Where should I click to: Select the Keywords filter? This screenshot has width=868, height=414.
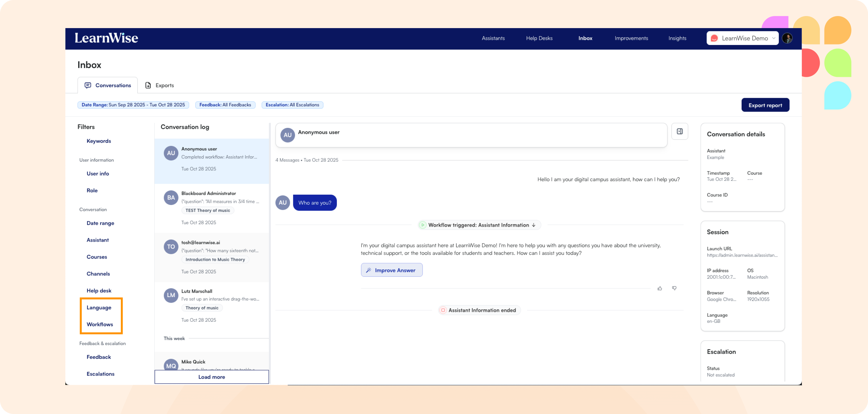point(99,141)
